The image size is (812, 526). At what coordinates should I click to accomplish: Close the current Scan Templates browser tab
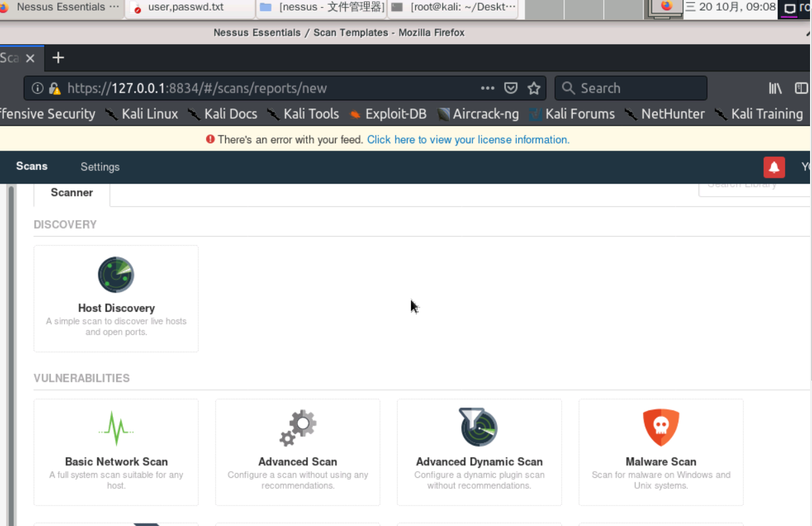pyautogui.click(x=30, y=58)
